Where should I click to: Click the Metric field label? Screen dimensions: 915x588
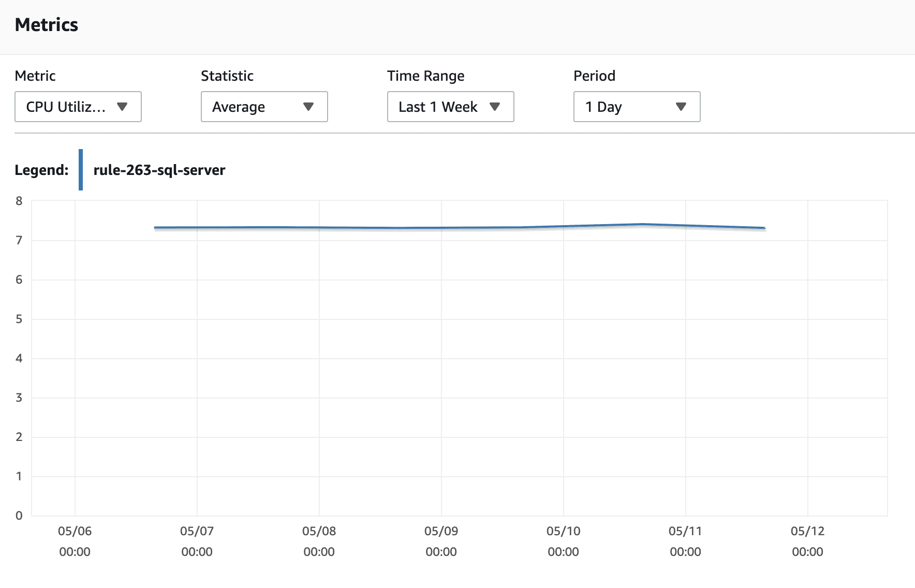pyautogui.click(x=35, y=76)
